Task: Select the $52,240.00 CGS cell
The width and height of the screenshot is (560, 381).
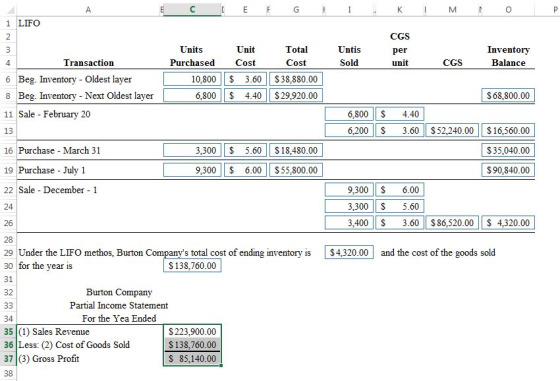Action: (x=452, y=130)
